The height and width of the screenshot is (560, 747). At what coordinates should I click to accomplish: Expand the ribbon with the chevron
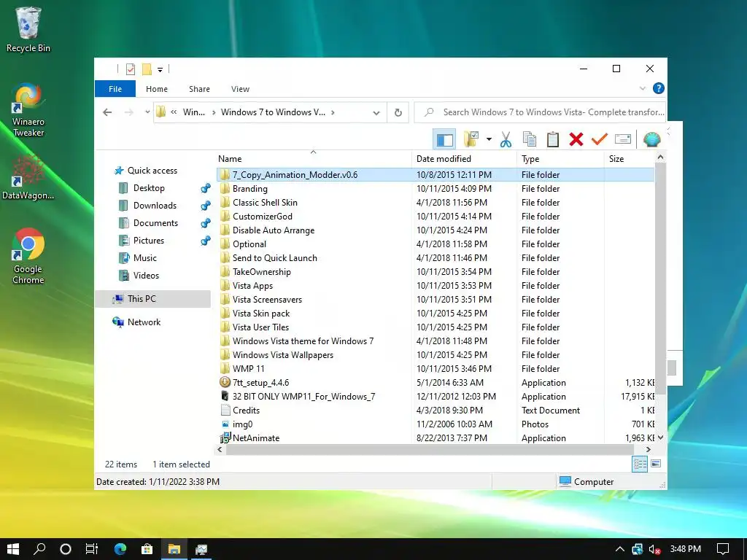pyautogui.click(x=642, y=88)
